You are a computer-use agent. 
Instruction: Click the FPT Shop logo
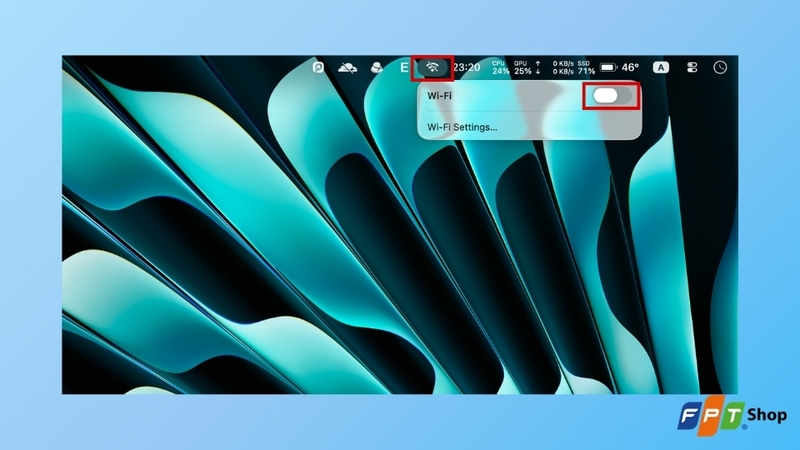tap(731, 416)
